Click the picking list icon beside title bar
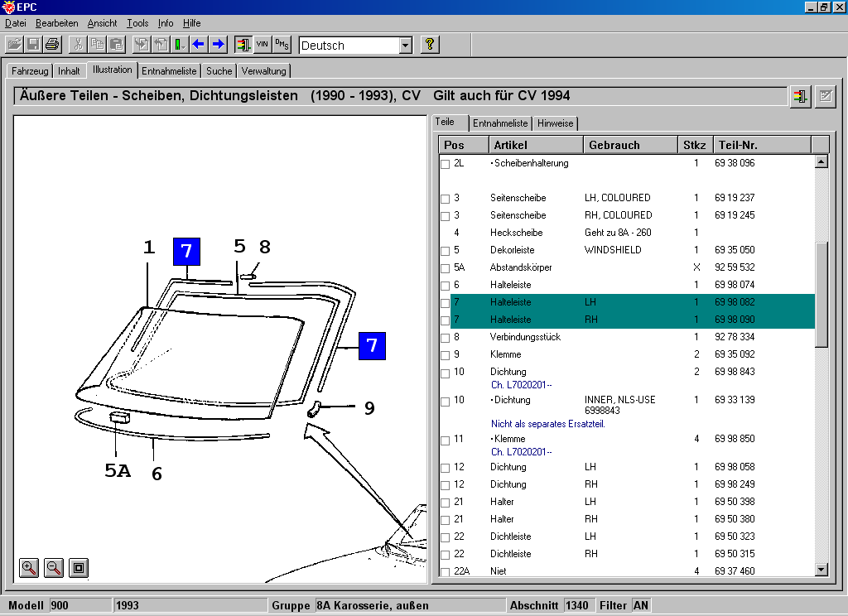The height and width of the screenshot is (616, 848). [x=801, y=97]
